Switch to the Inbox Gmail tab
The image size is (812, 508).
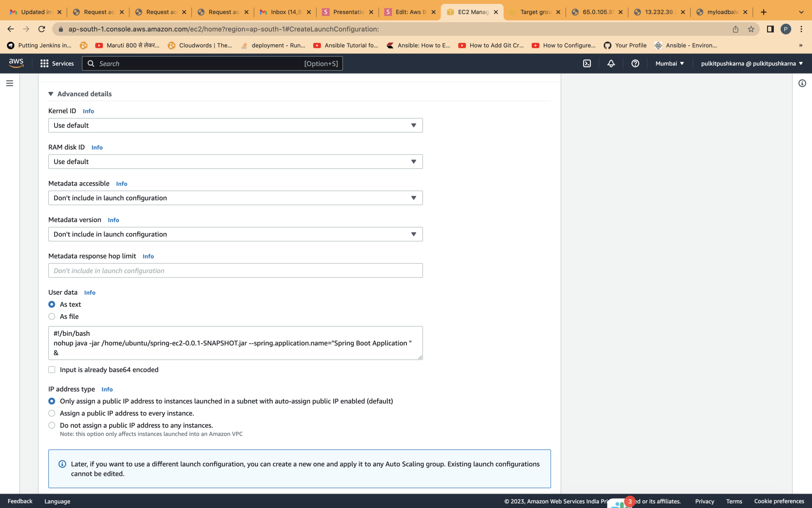(285, 12)
